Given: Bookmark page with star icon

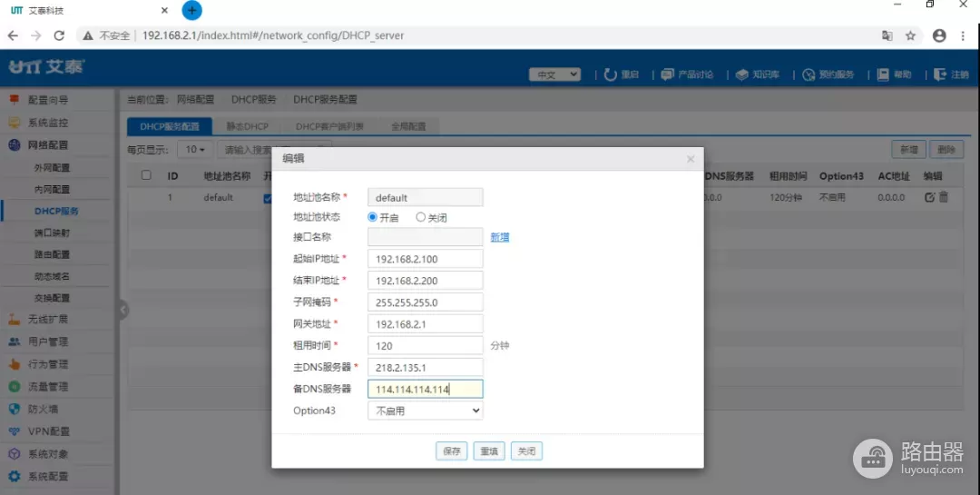Looking at the screenshot, I should [911, 35].
